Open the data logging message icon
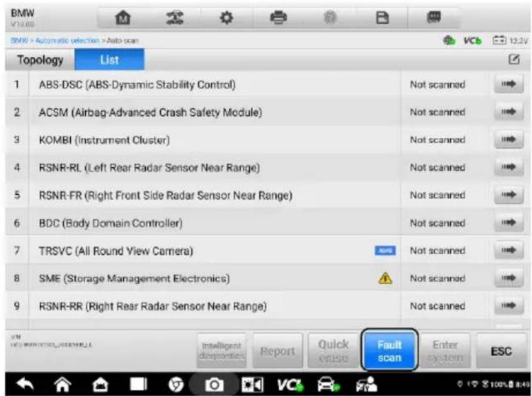Screen dimensions: 532x396 click(x=434, y=17)
